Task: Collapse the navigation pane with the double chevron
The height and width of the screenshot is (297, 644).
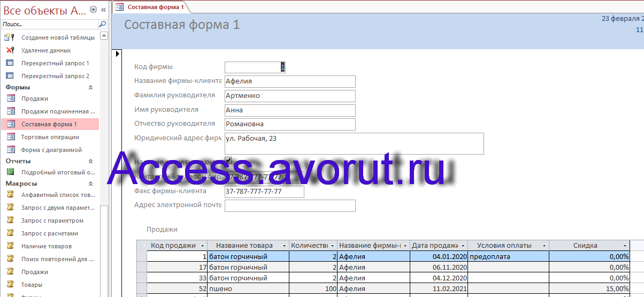Action: pyautogui.click(x=103, y=10)
